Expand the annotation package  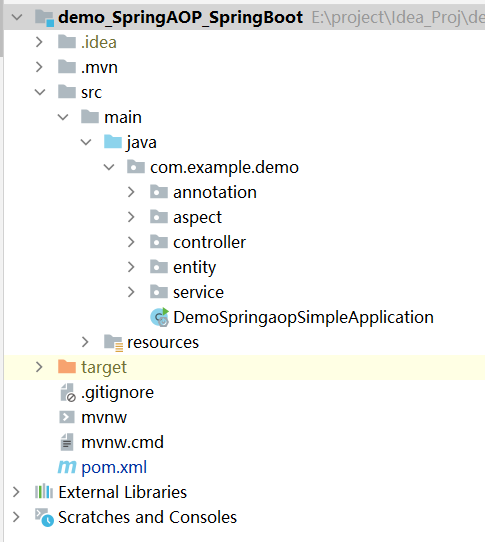[131, 192]
